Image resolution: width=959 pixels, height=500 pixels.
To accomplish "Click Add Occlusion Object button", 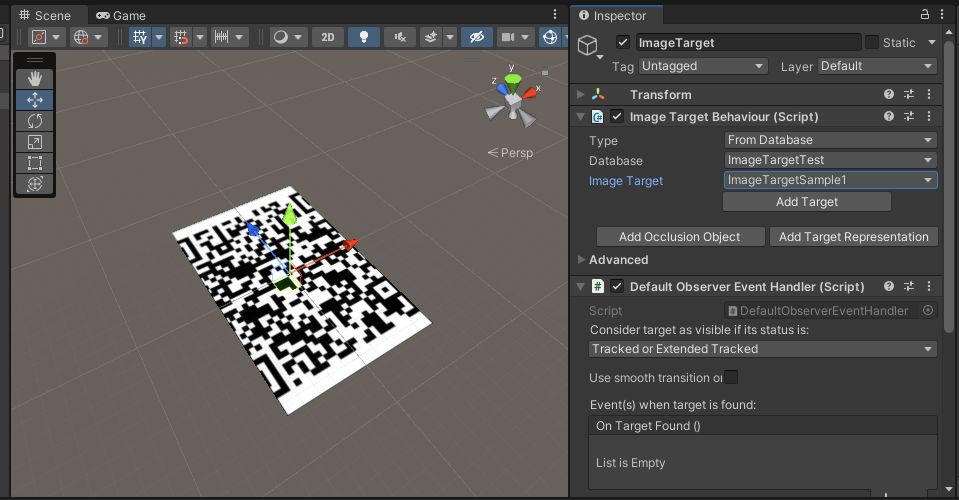I will [680, 237].
